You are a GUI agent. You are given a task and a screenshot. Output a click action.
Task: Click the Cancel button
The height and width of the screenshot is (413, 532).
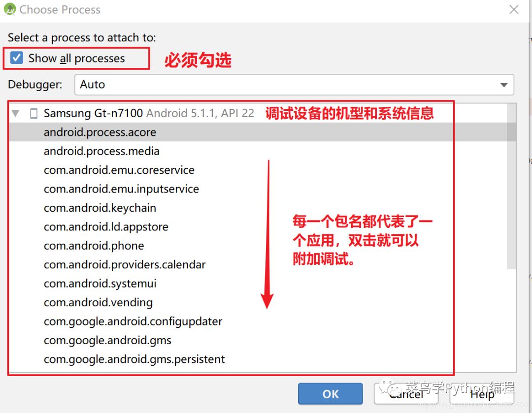tap(406, 394)
